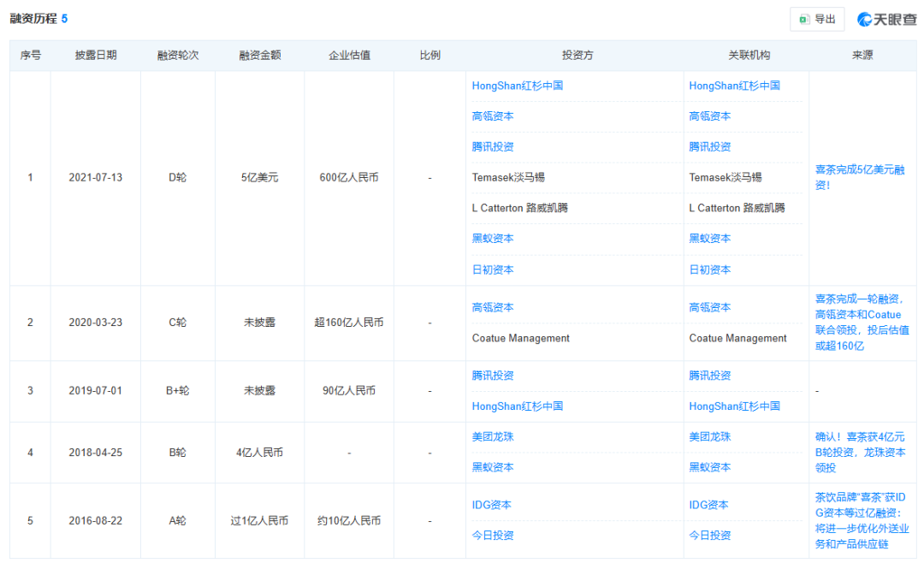Click the 5亿美元 amount cell

[x=259, y=177]
